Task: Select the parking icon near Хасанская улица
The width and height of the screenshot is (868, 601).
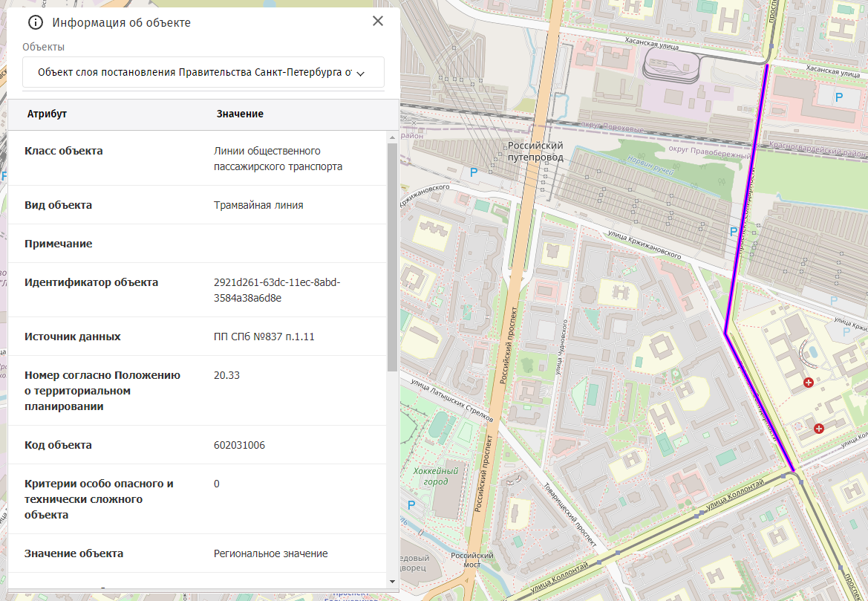Action: point(840,97)
